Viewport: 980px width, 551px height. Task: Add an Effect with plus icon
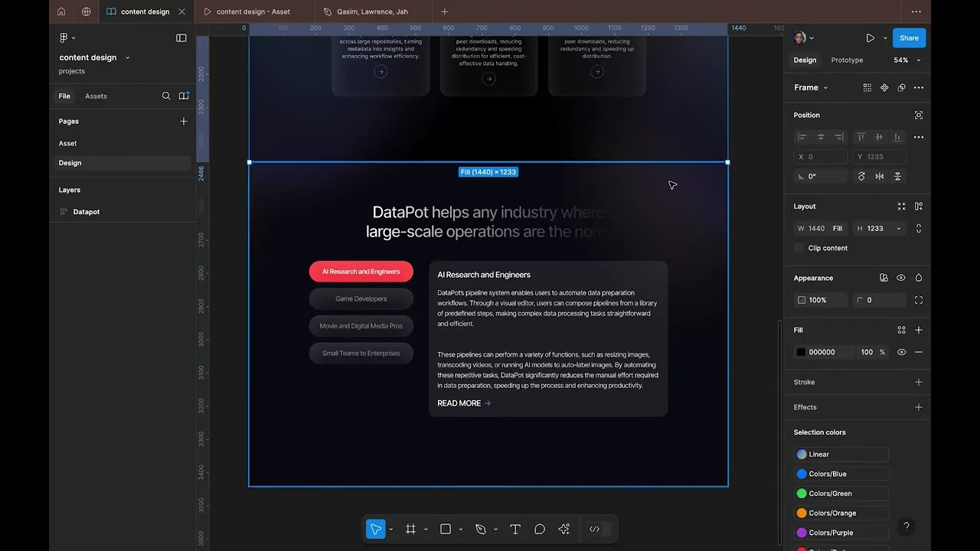click(x=919, y=407)
